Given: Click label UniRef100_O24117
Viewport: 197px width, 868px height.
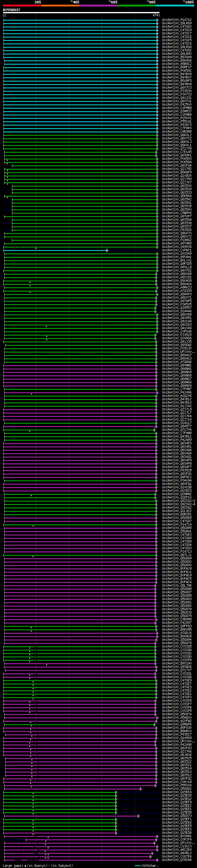Looking at the screenshot, I should pyautogui.click(x=177, y=423).
